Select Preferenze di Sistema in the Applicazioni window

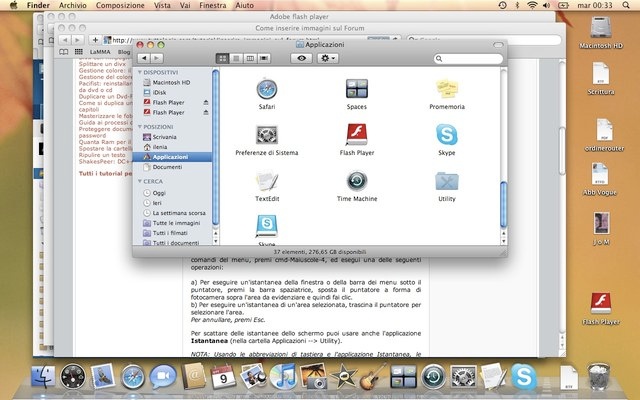[x=267, y=135]
